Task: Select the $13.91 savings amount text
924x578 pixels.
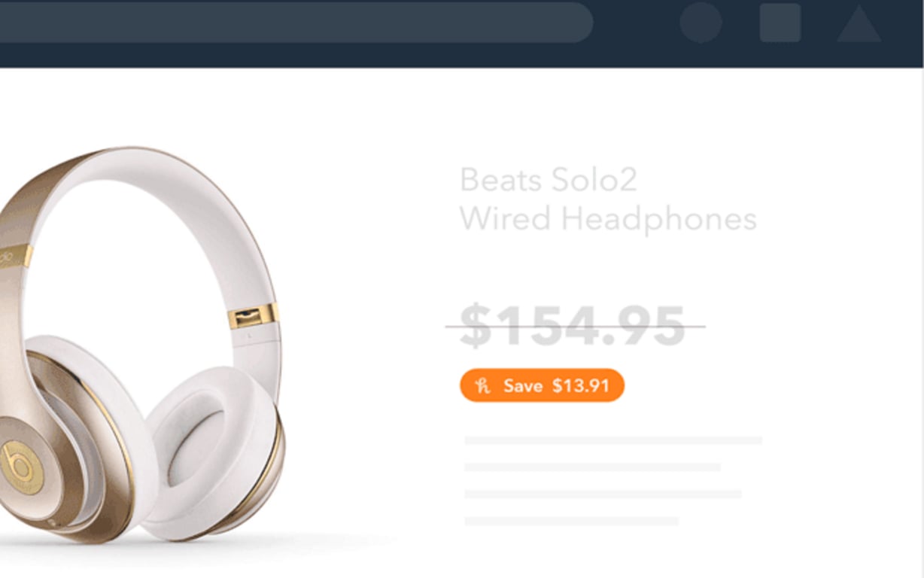Action: (580, 386)
